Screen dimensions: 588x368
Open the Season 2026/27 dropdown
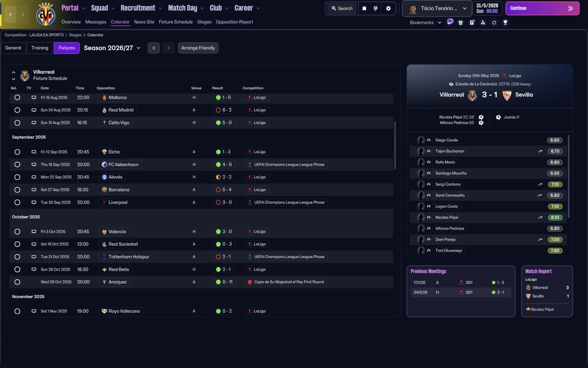click(112, 48)
